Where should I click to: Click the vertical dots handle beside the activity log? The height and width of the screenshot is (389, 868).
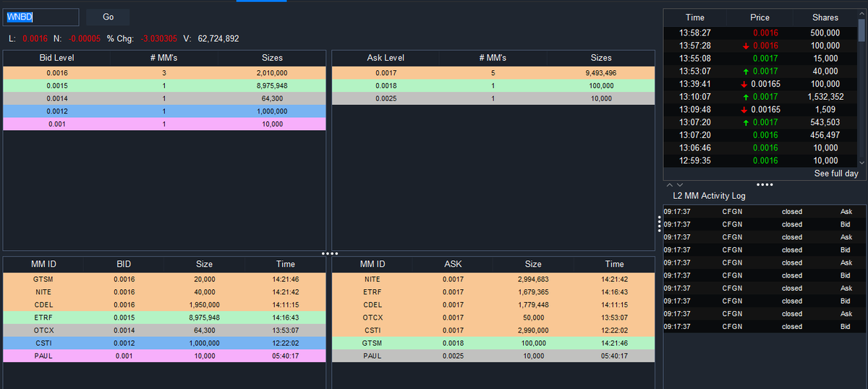point(659,223)
